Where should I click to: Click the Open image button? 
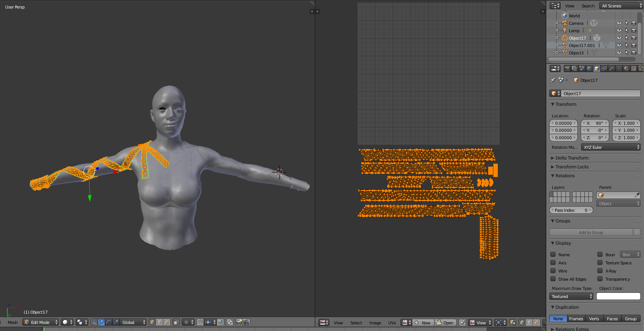pyautogui.click(x=445, y=322)
